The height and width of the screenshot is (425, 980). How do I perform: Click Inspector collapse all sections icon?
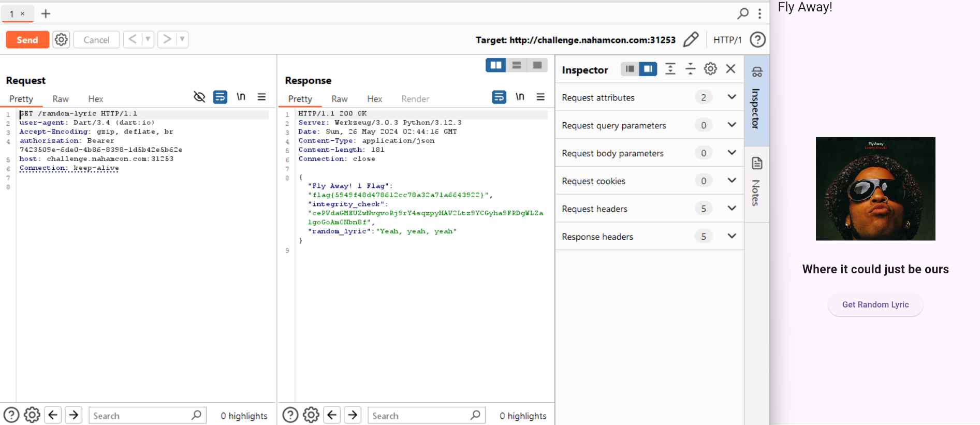[x=691, y=69]
